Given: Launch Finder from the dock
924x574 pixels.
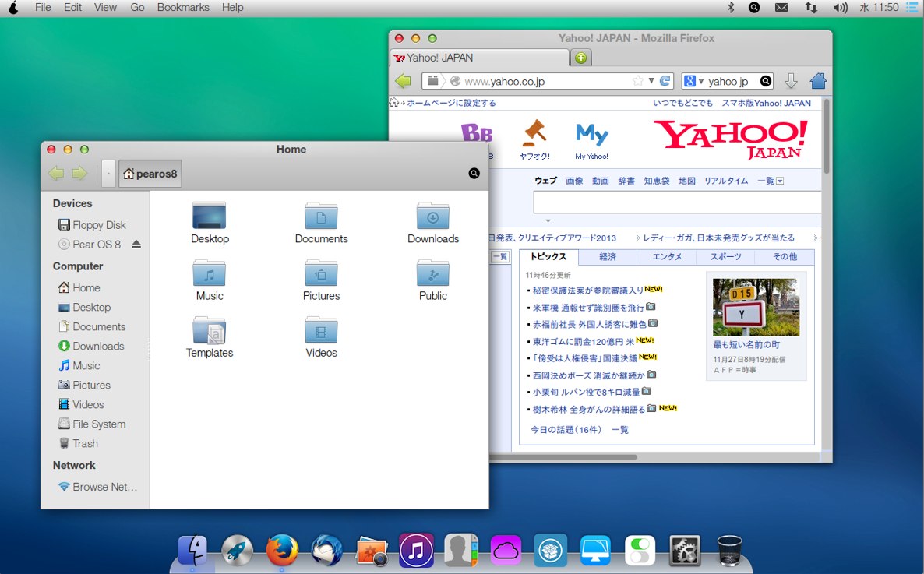Looking at the screenshot, I should click(192, 551).
